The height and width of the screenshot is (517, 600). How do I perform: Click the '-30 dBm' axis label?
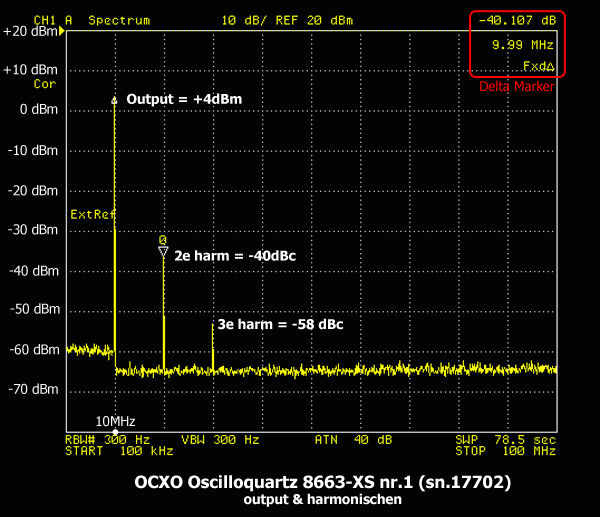33,230
